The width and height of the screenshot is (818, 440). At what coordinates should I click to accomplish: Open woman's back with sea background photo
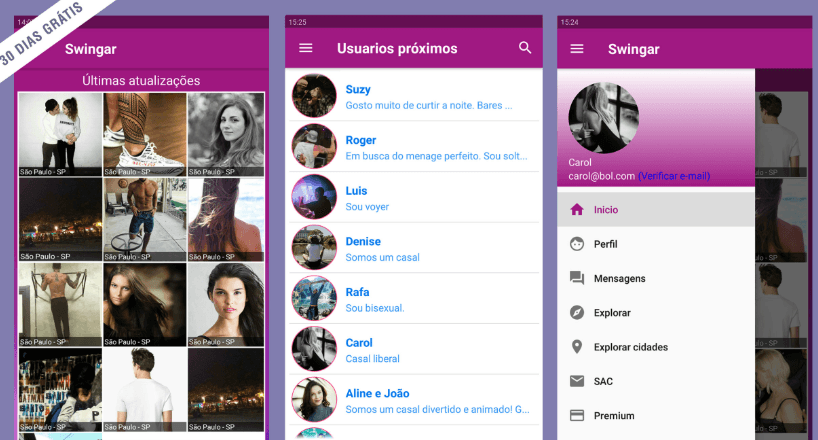coord(226,219)
